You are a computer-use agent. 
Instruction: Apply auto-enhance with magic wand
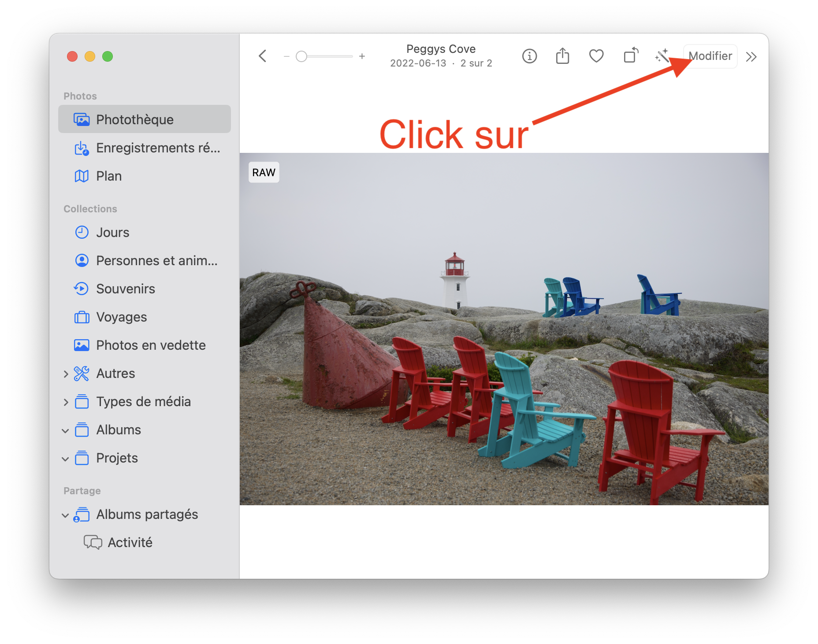point(662,56)
